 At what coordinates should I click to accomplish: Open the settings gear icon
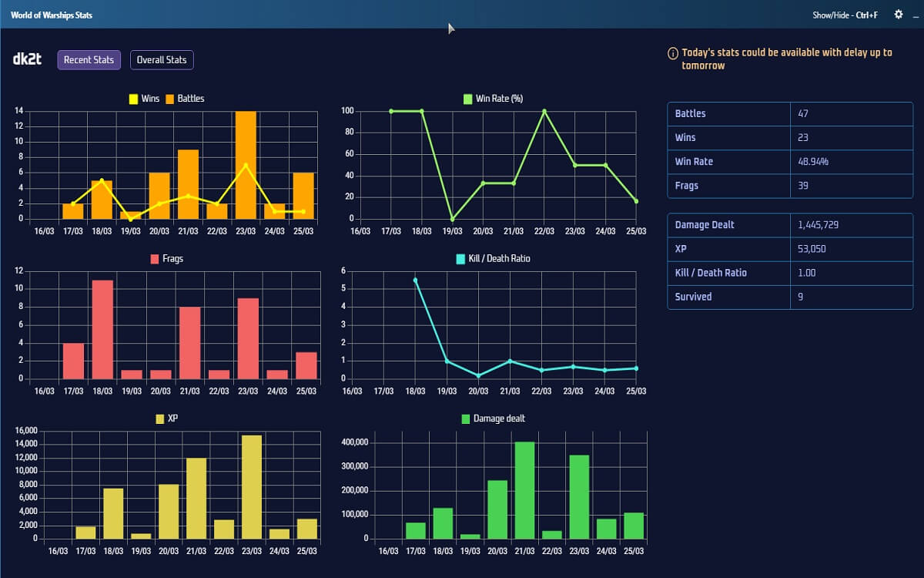898,15
